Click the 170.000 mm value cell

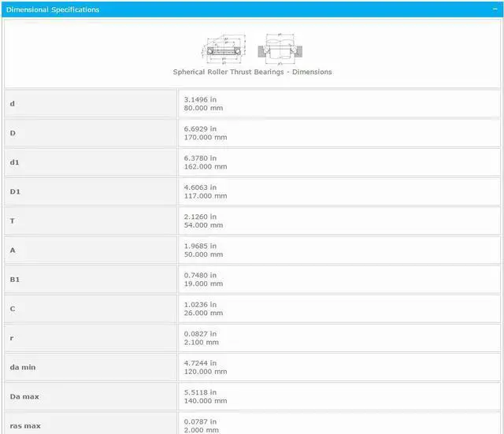(x=205, y=137)
